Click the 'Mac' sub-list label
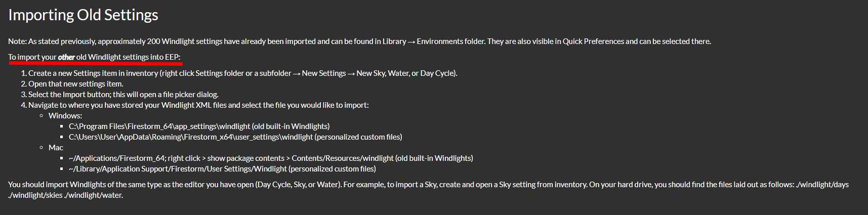The width and height of the screenshot is (868, 215). (56, 148)
